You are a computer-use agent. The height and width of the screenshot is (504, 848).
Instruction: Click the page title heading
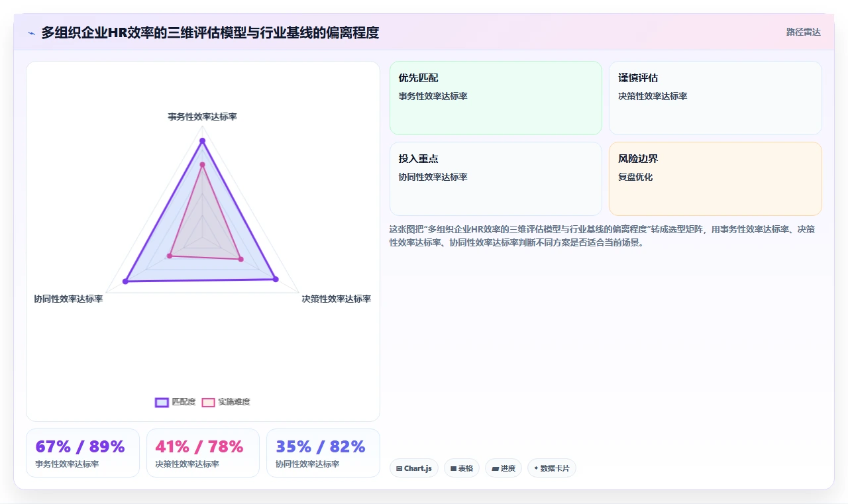pos(210,32)
